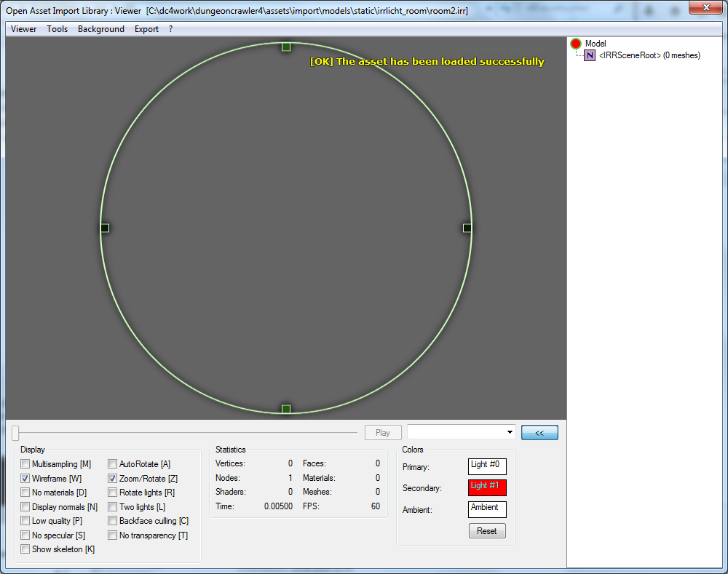Click the animation timeline slider thumb
The width and height of the screenshot is (728, 574).
[15, 433]
